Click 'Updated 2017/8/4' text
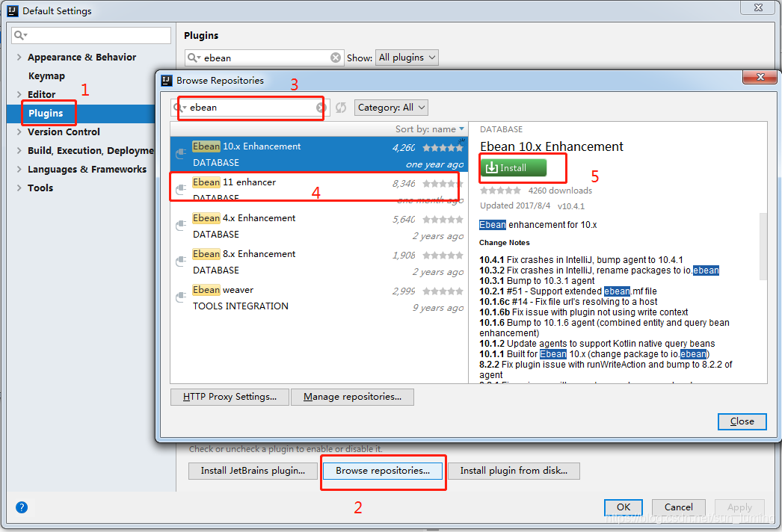The height and width of the screenshot is (532, 782). click(515, 205)
